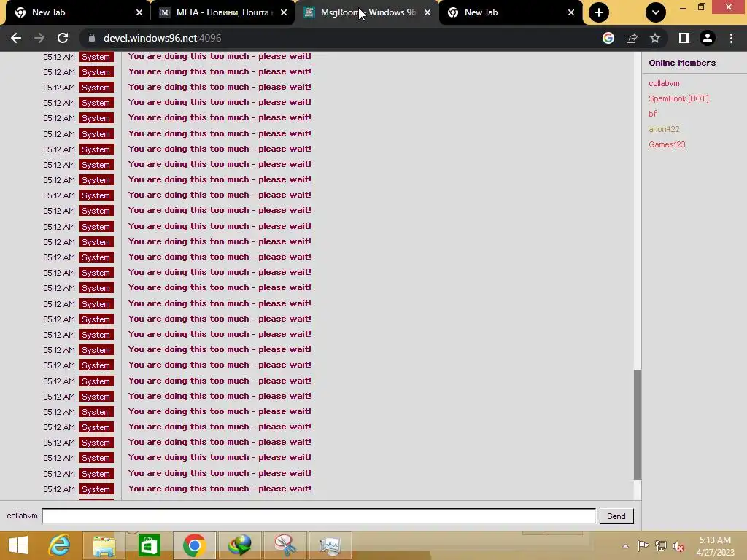The height and width of the screenshot is (560, 747).
Task: Expand the tab search dropdown
Action: (656, 12)
